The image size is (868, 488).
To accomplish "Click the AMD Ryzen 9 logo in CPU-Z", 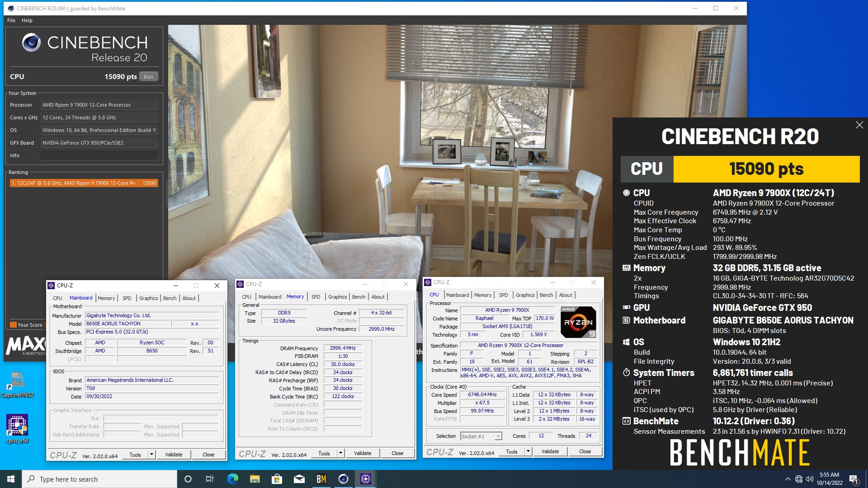I will point(578,322).
